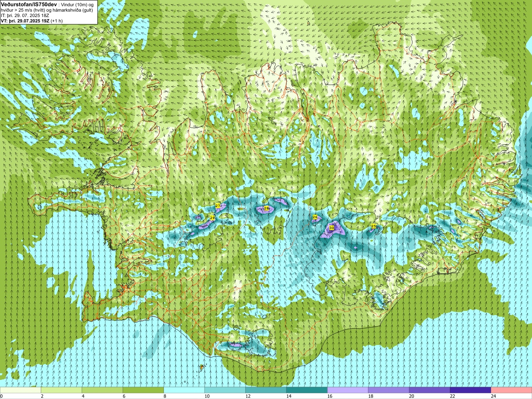Select the light cyan 8–10 legend swatch

coord(184,390)
